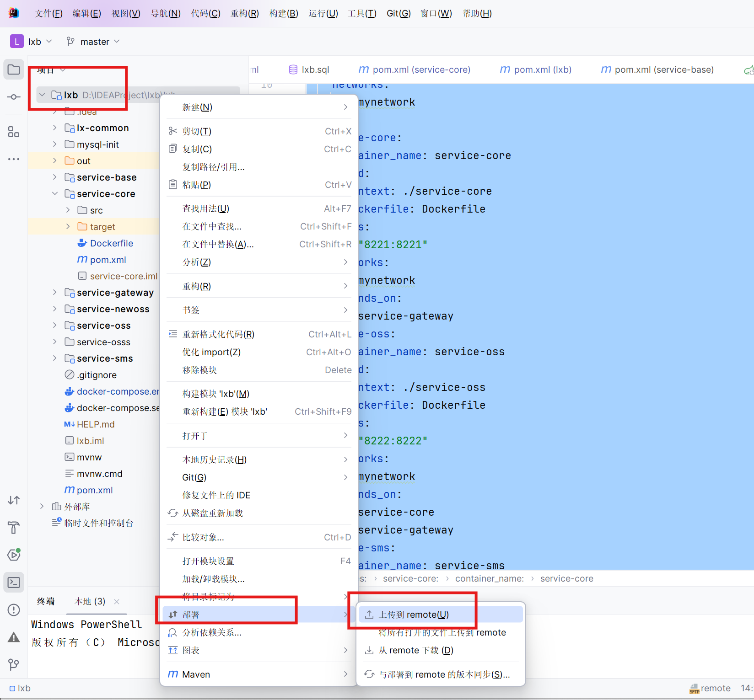Choose 上传到 remote(U) in submenu

tap(441, 615)
